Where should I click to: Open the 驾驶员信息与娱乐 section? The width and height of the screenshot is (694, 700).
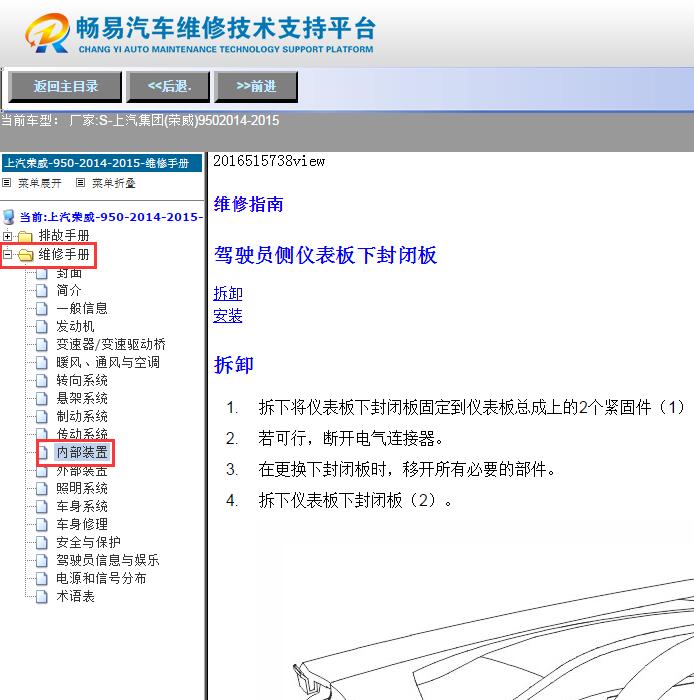coord(108,560)
